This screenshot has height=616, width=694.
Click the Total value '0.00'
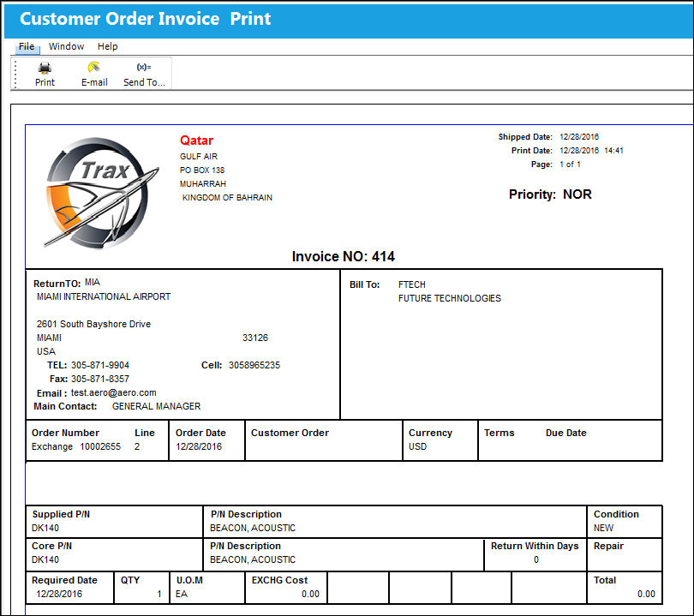[646, 594]
